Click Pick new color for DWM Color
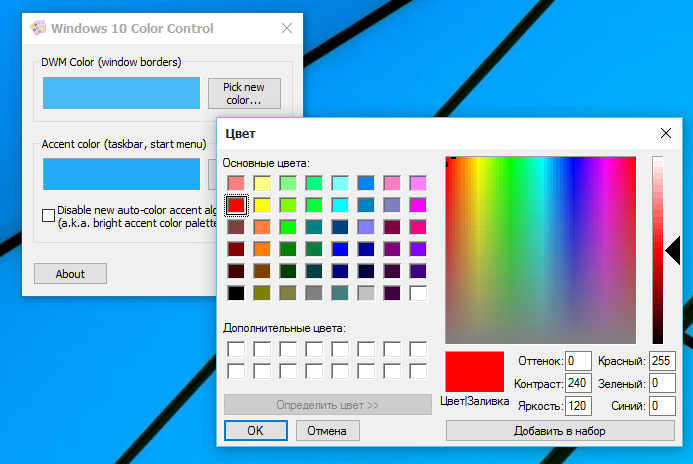This screenshot has height=464, width=693. [244, 93]
